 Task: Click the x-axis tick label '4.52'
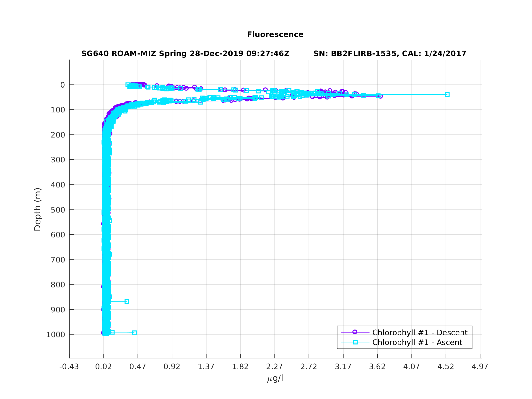click(x=446, y=367)
